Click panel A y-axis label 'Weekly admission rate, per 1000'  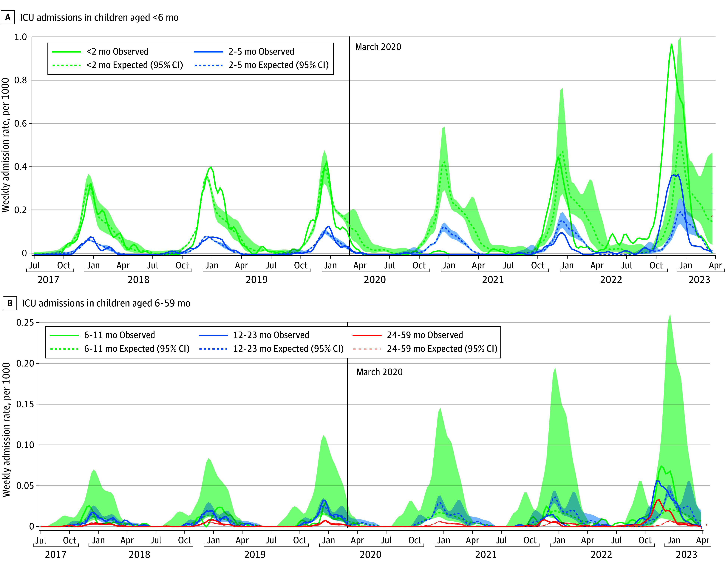5,145
